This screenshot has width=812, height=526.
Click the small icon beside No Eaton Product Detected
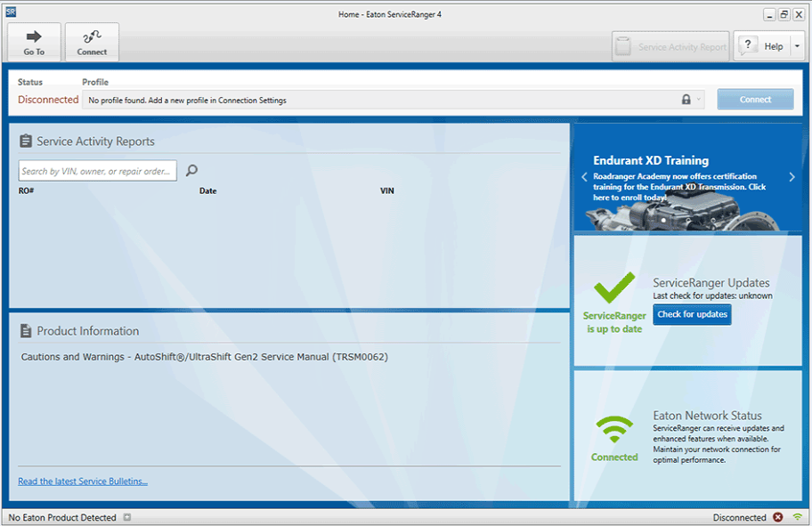pyautogui.click(x=126, y=517)
